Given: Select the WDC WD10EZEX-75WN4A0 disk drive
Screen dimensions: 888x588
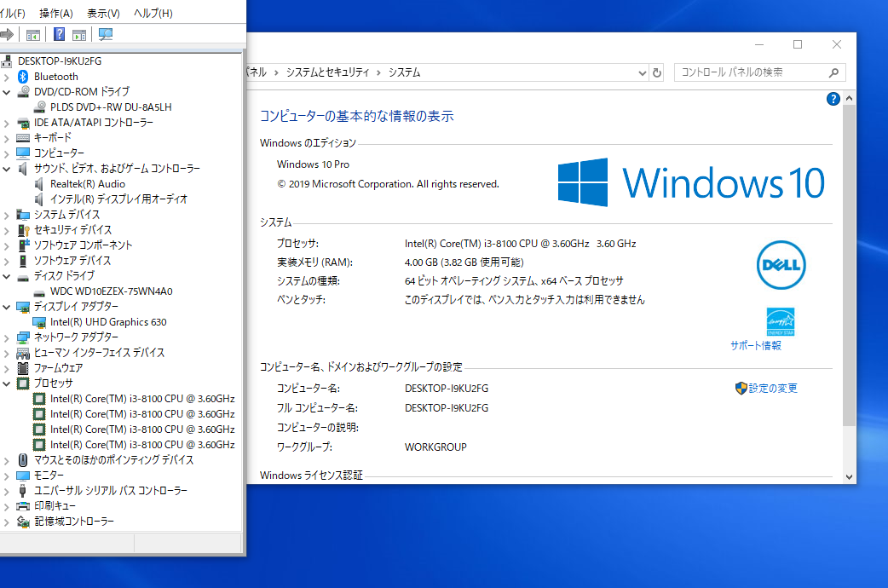Looking at the screenshot, I should coord(111,291).
